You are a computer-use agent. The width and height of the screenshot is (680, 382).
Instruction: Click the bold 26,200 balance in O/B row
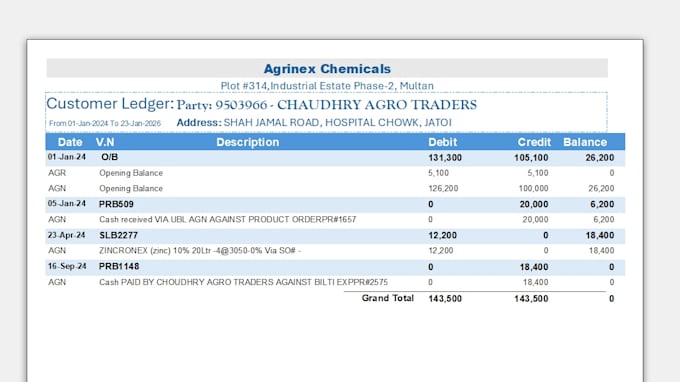pos(600,158)
